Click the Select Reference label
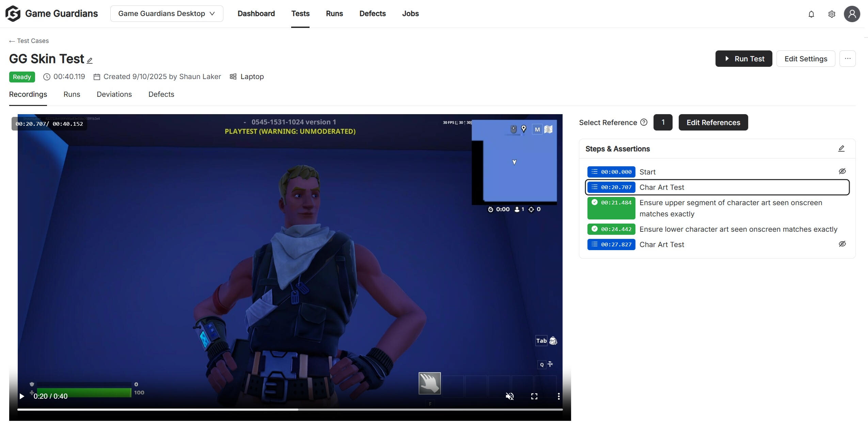This screenshot has height=443, width=868. (608, 123)
